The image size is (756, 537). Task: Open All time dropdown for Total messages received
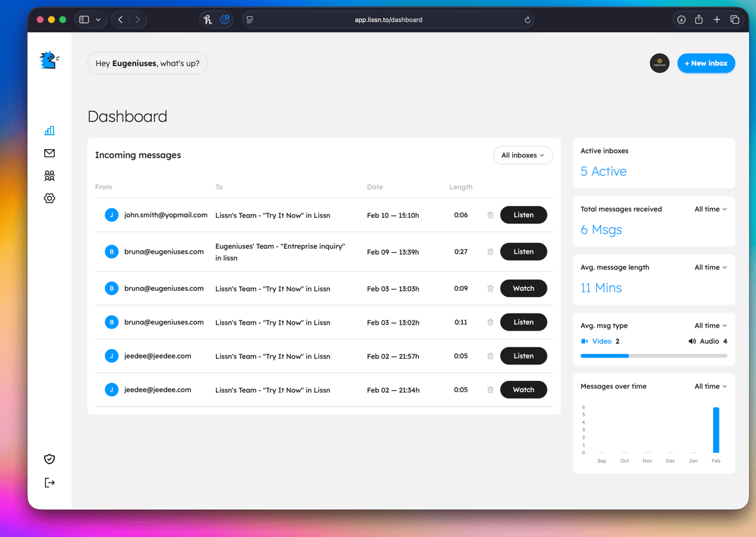(x=711, y=209)
